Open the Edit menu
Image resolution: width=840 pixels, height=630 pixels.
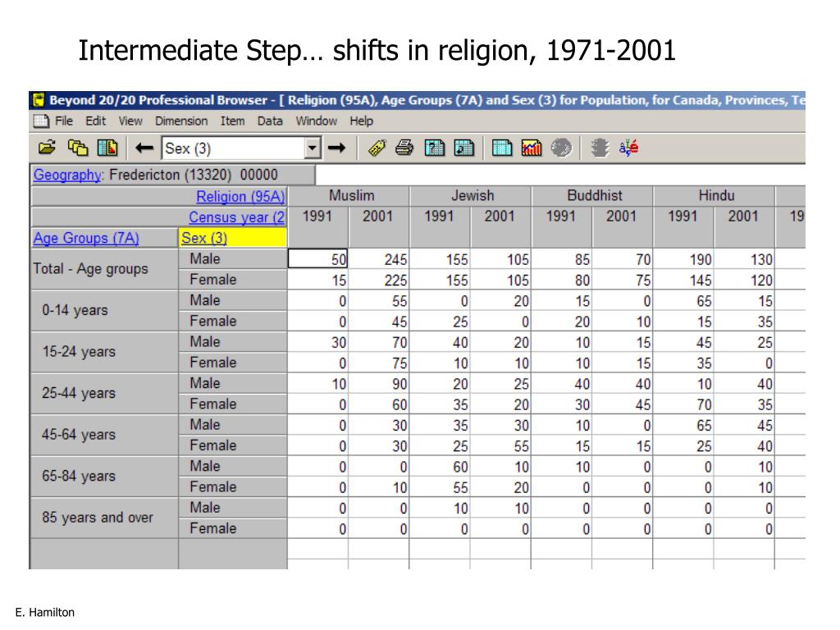pos(96,121)
